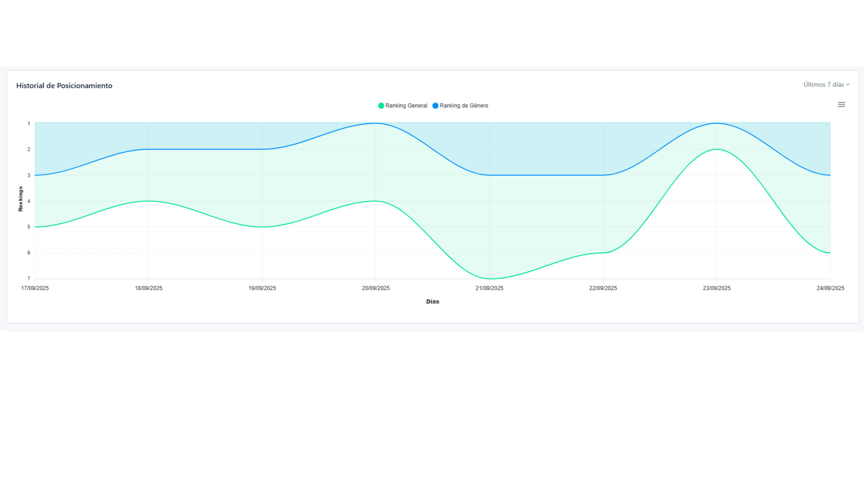Toggle Ranking General series via legend label
Image resolution: width=868 pixels, height=488 pixels.
(406, 106)
